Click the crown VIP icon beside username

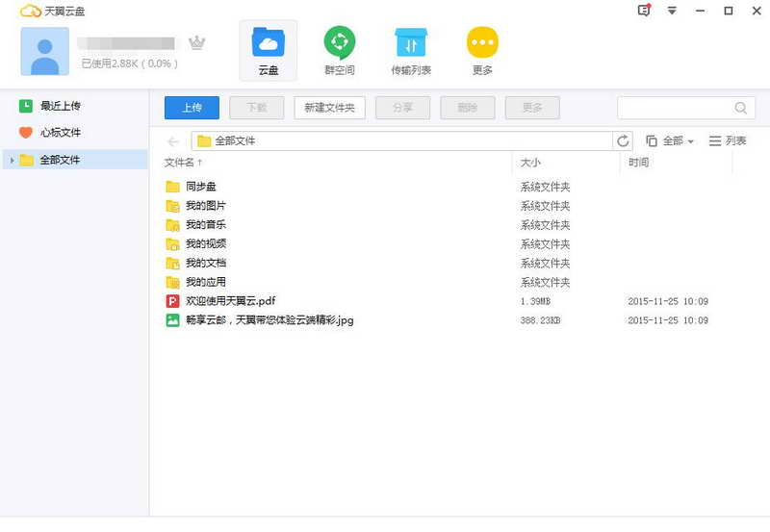[197, 43]
